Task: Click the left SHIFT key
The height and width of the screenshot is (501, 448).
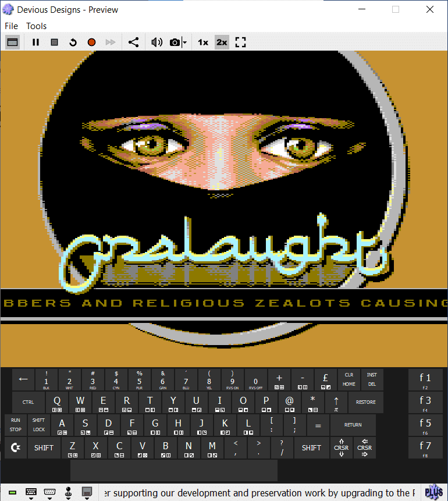Action: click(x=44, y=447)
